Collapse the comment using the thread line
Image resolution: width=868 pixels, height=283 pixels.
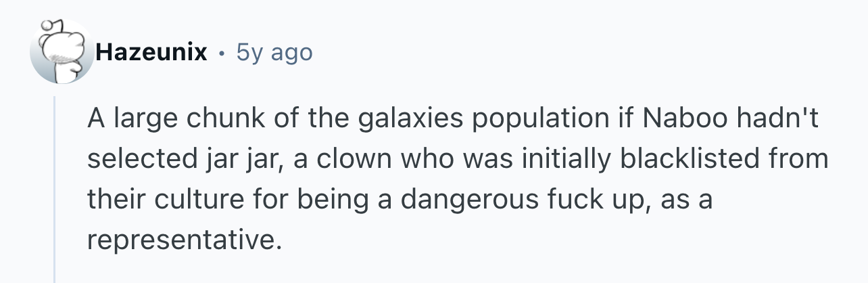(x=55, y=190)
